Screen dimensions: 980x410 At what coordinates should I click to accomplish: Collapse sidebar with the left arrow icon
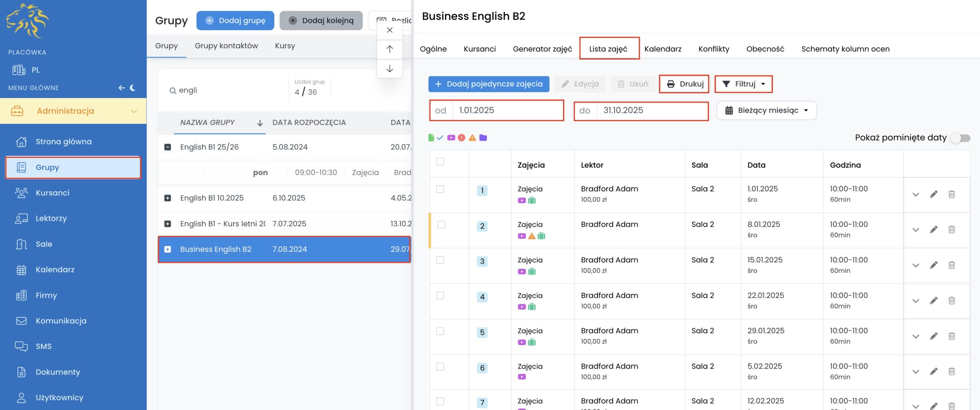coord(122,88)
